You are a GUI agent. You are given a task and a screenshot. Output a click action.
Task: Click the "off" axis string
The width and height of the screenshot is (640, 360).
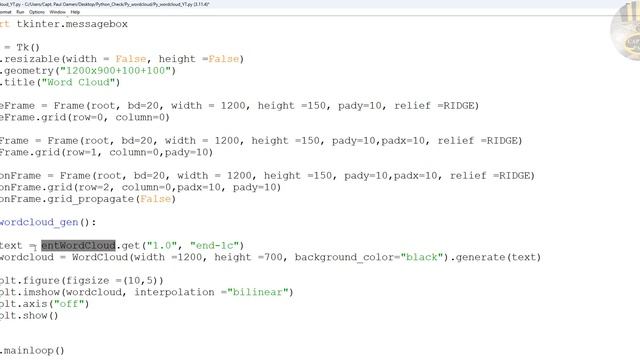point(69,304)
